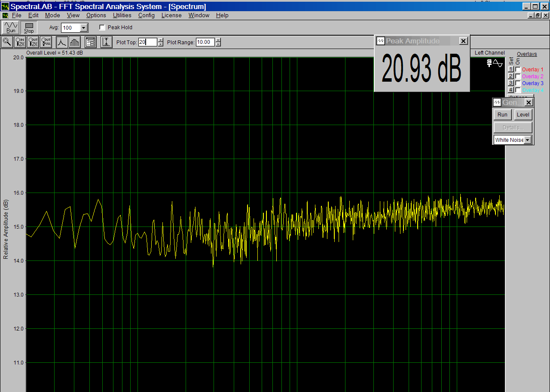Click into the Plot Range input field
550x392 pixels.
205,42
